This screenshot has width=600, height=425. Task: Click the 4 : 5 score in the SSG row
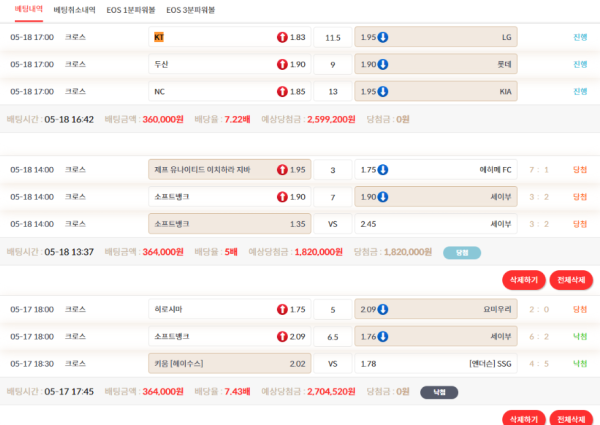point(539,363)
